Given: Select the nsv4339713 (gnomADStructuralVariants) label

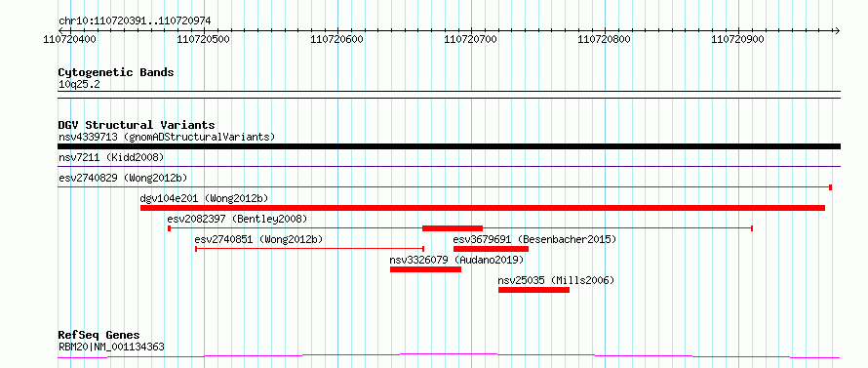Looking at the screenshot, I should click(167, 137).
